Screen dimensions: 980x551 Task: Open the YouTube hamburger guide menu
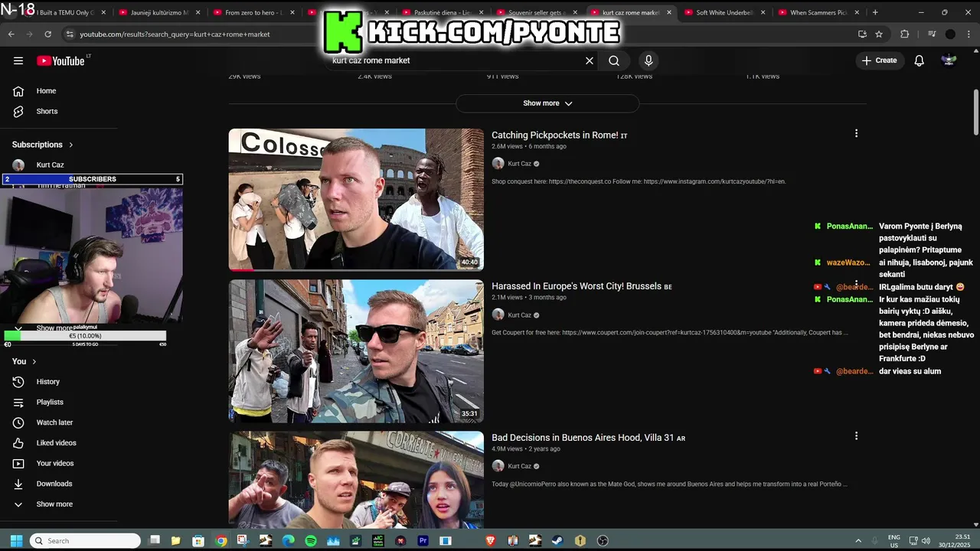pos(18,60)
